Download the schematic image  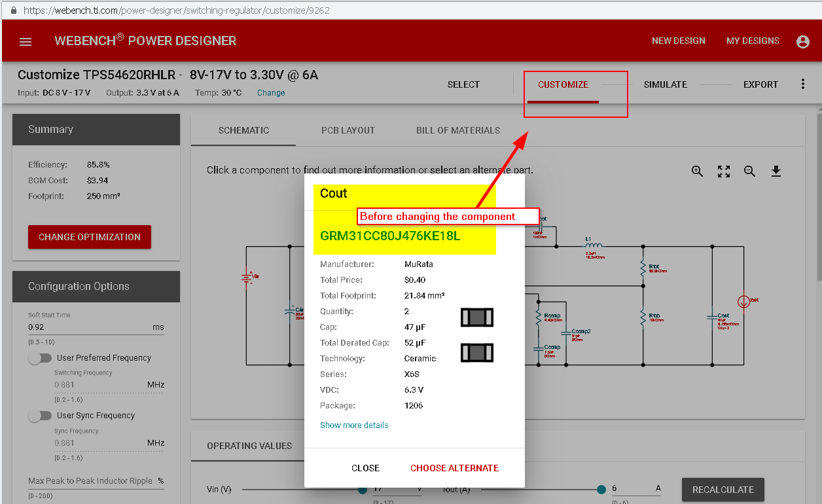pyautogui.click(x=776, y=171)
